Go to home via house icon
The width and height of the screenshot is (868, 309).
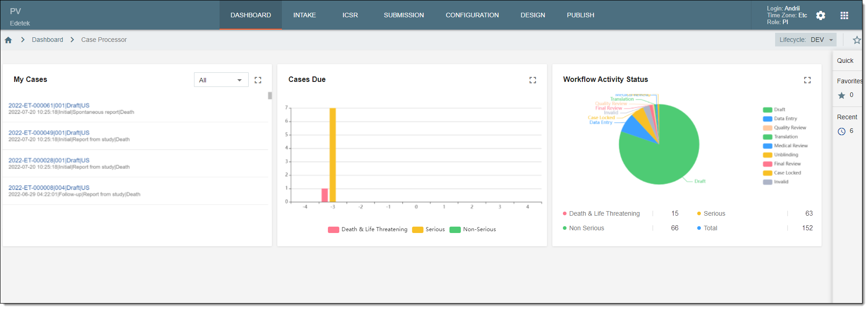coord(8,40)
